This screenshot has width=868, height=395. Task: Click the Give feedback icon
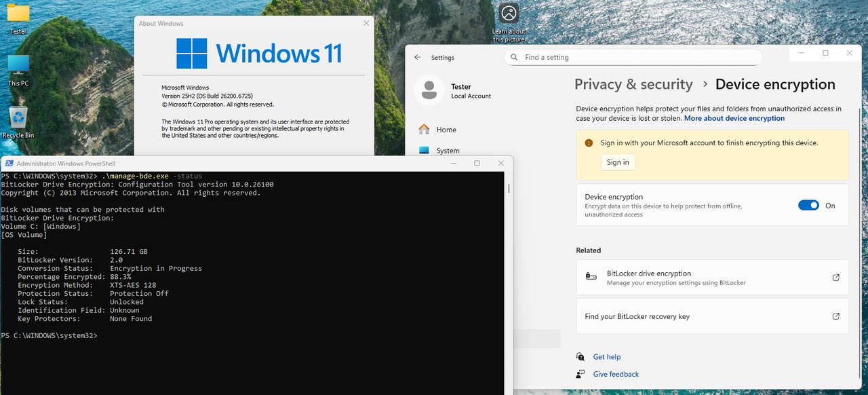(580, 374)
